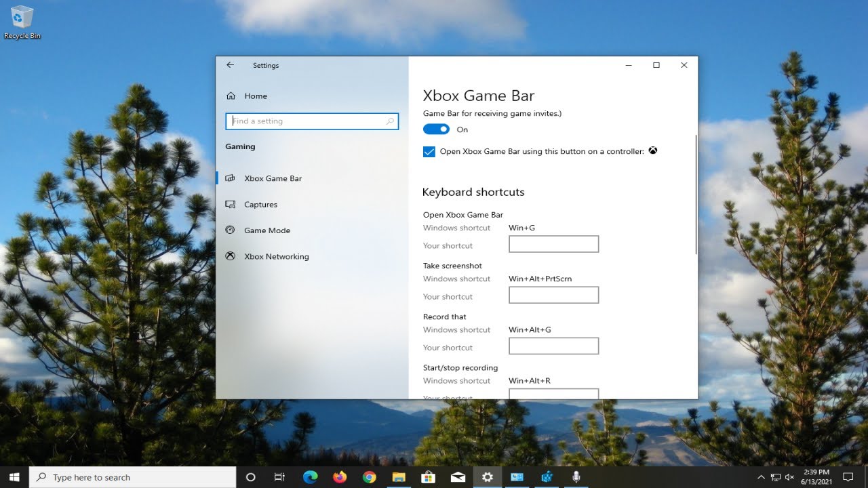Screen dimensions: 868x488
Task: Show hidden system tray icons
Action: tap(761, 477)
